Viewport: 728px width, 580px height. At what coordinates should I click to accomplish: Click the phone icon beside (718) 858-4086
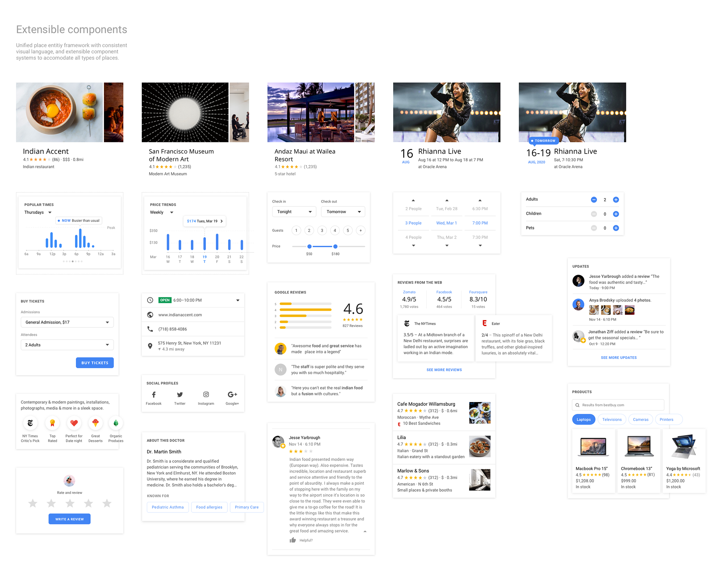point(150,329)
